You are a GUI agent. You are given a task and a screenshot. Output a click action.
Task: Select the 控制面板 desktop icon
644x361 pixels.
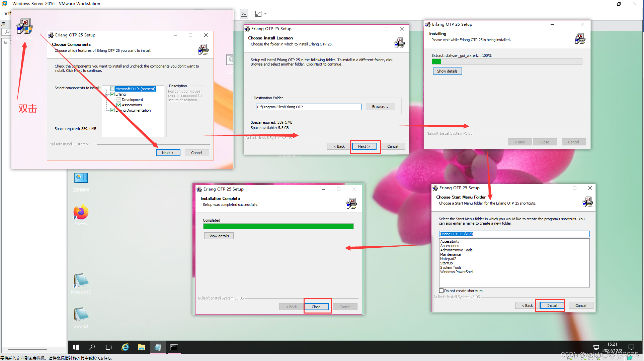coord(81,178)
